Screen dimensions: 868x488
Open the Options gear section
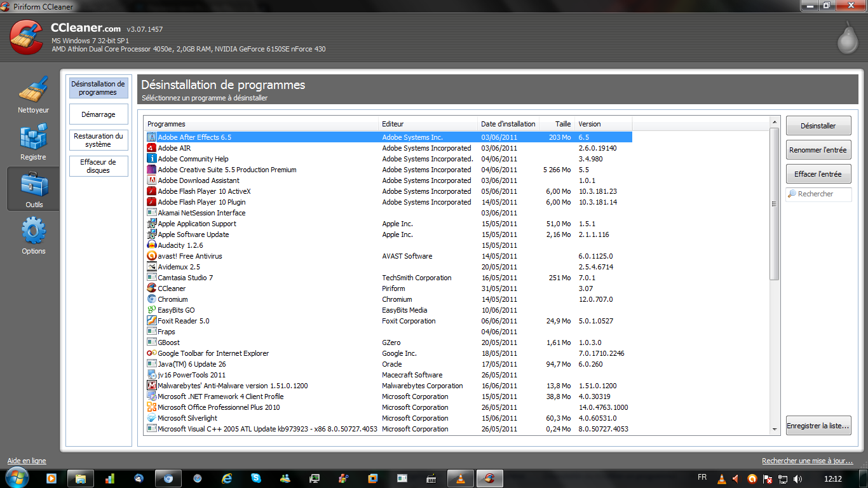coord(33,235)
